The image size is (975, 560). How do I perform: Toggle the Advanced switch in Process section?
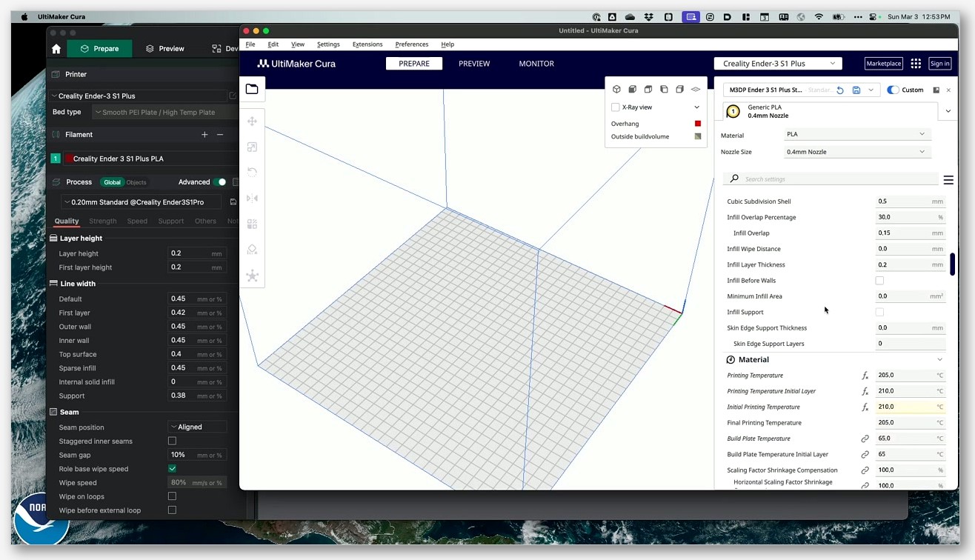[220, 182]
